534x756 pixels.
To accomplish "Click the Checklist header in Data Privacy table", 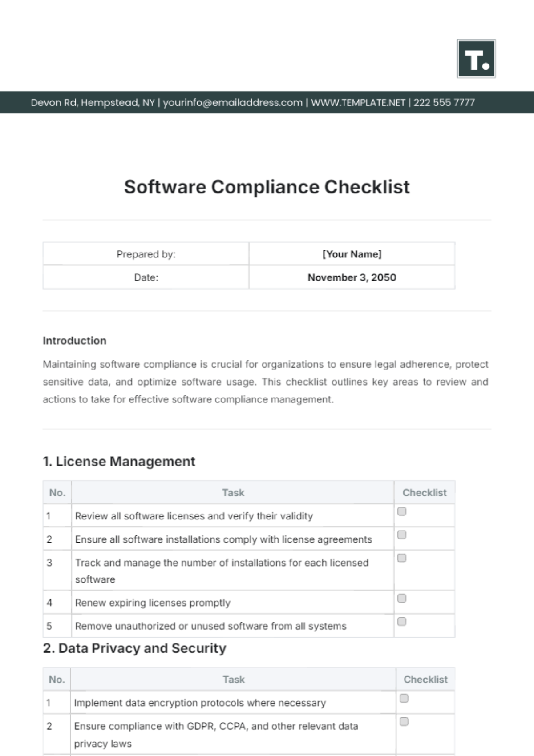I will click(x=425, y=679).
